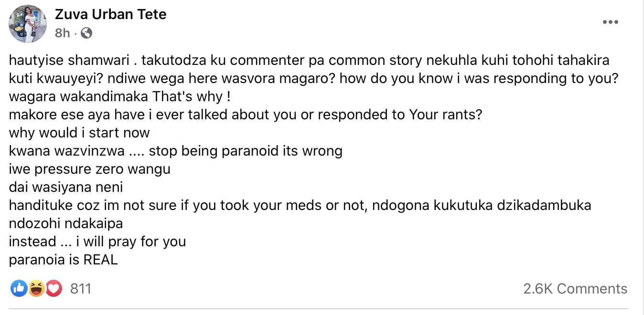Click the public globe privacy icon
644x315 pixels.
(x=86, y=33)
